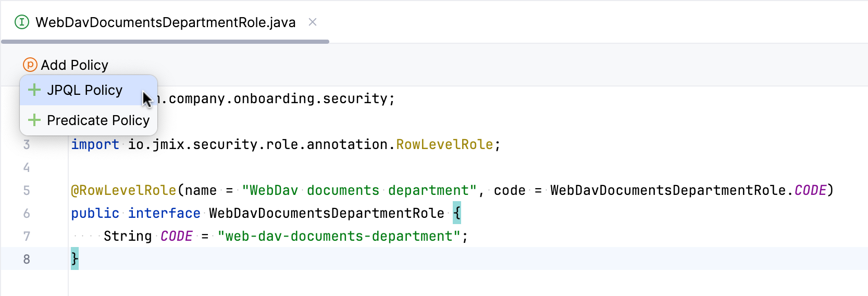This screenshot has width=868, height=296.
Task: Click the italic CODE reference ending line 5
Action: click(810, 190)
